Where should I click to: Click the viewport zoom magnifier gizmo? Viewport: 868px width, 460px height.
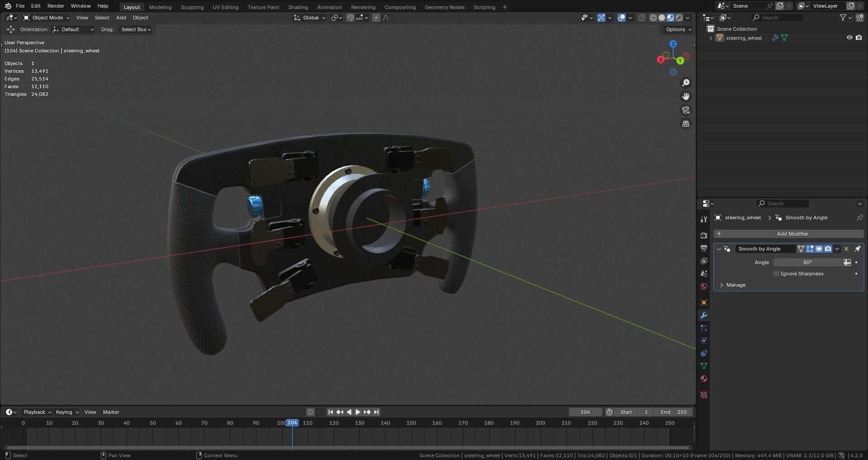[686, 83]
